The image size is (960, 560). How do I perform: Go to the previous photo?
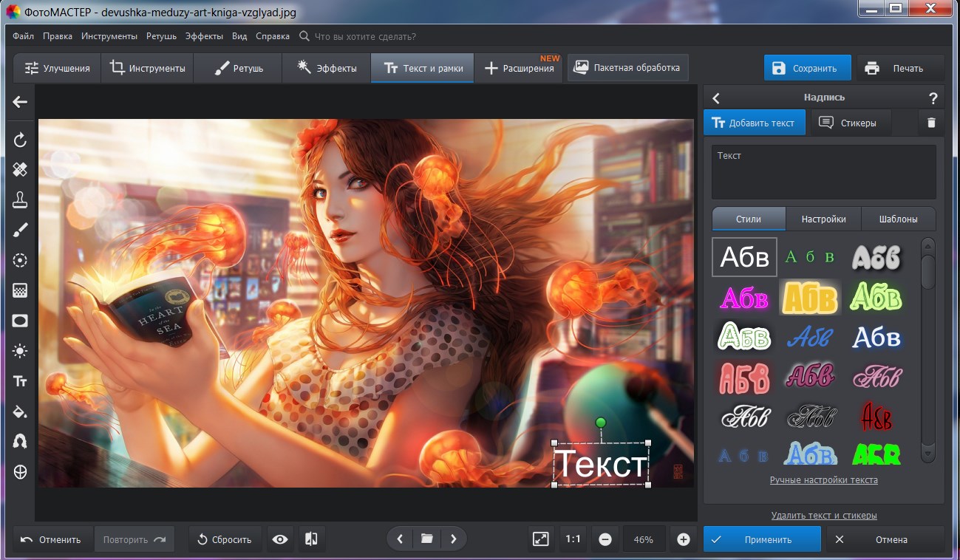(x=400, y=539)
